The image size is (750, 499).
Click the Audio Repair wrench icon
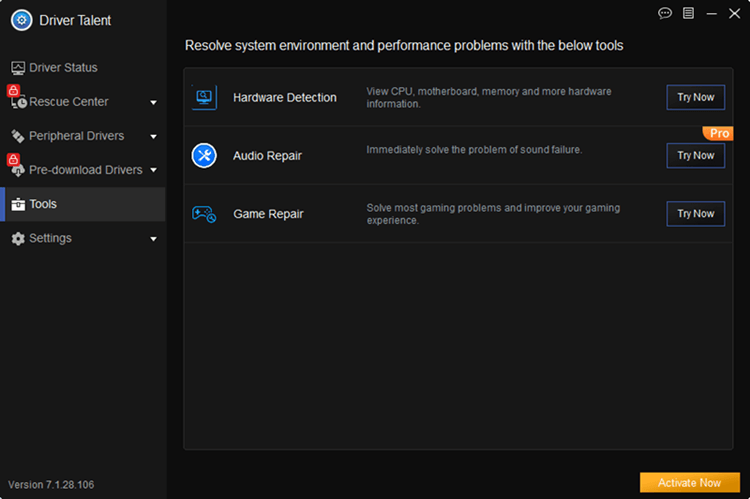(x=204, y=155)
